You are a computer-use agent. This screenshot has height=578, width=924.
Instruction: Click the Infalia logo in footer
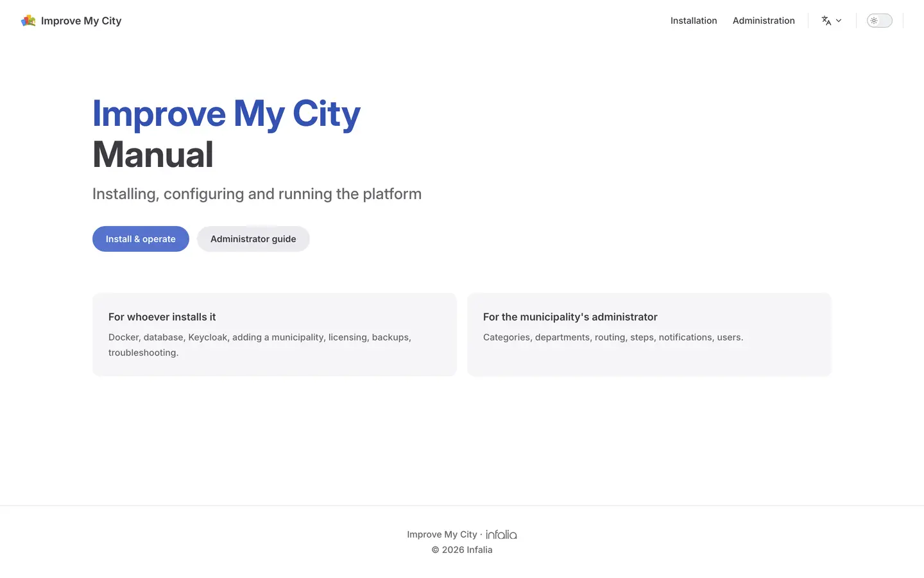[501, 534]
